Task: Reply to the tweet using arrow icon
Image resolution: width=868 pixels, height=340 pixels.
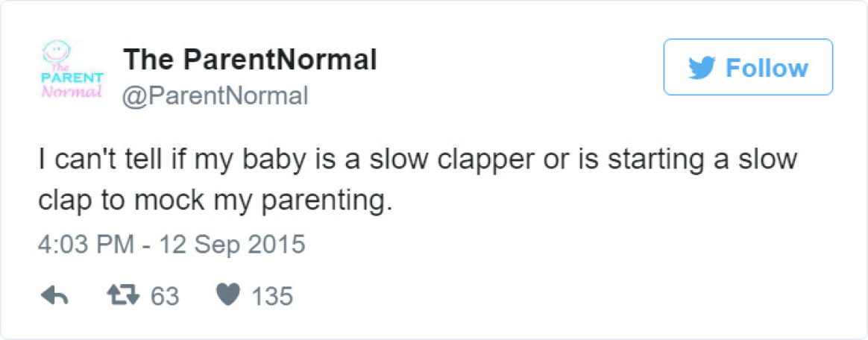Action: click(x=54, y=297)
